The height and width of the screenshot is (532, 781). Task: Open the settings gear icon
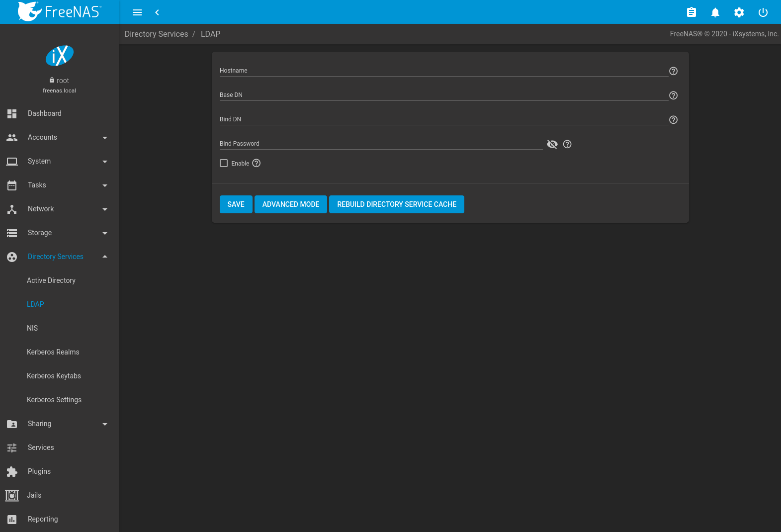(x=739, y=12)
